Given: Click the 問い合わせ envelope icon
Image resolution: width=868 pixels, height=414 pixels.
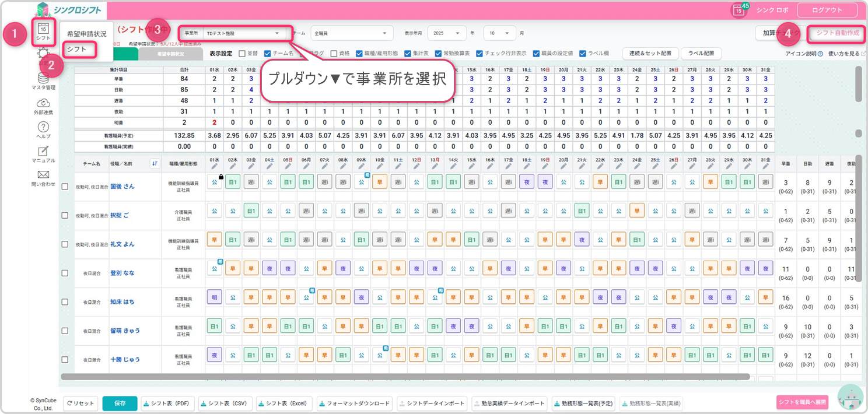Looking at the screenshot, I should (43, 175).
